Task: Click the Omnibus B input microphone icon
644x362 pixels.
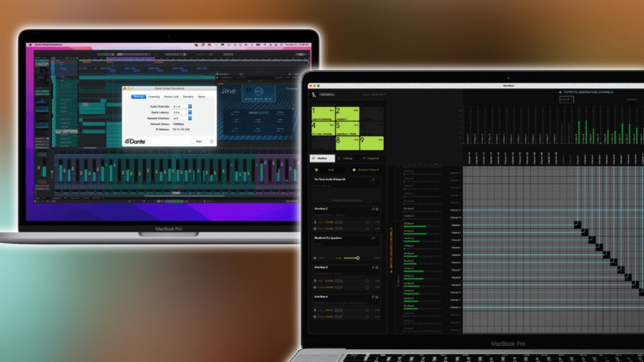Action: tap(316, 281)
